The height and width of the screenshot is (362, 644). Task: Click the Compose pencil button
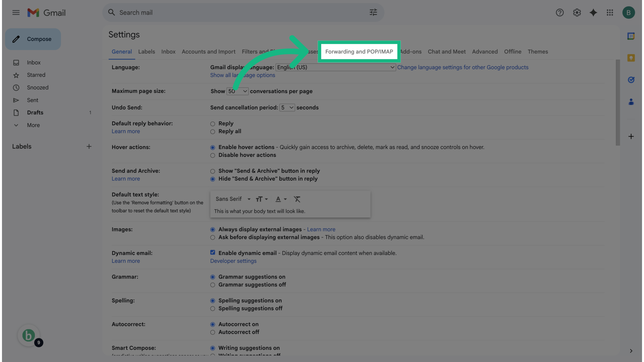tap(33, 39)
